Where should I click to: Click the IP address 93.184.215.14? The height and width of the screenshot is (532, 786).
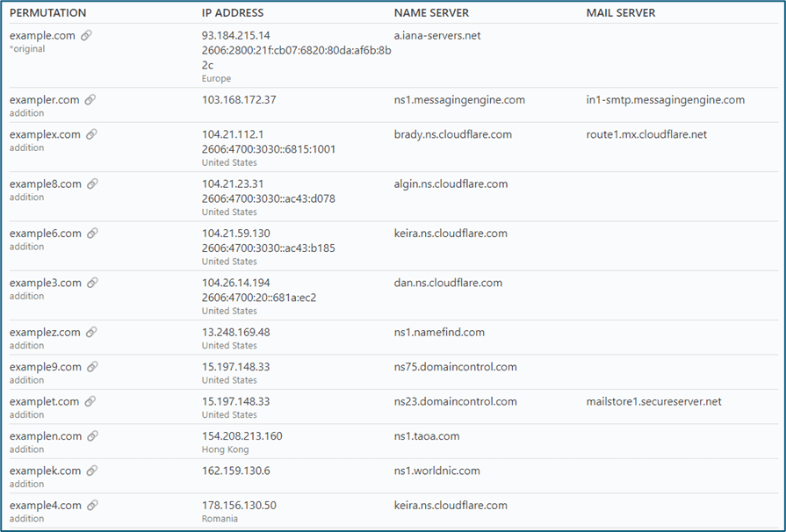pos(236,36)
